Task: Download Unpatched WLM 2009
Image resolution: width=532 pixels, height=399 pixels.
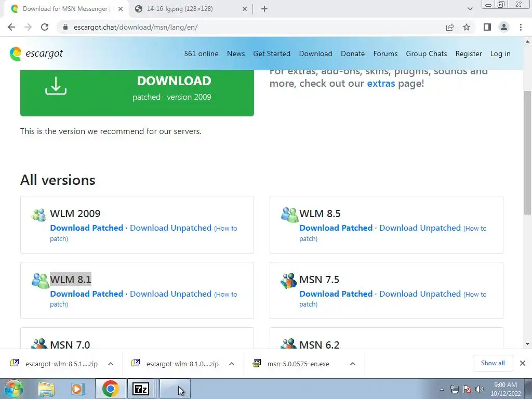Action: point(170,228)
